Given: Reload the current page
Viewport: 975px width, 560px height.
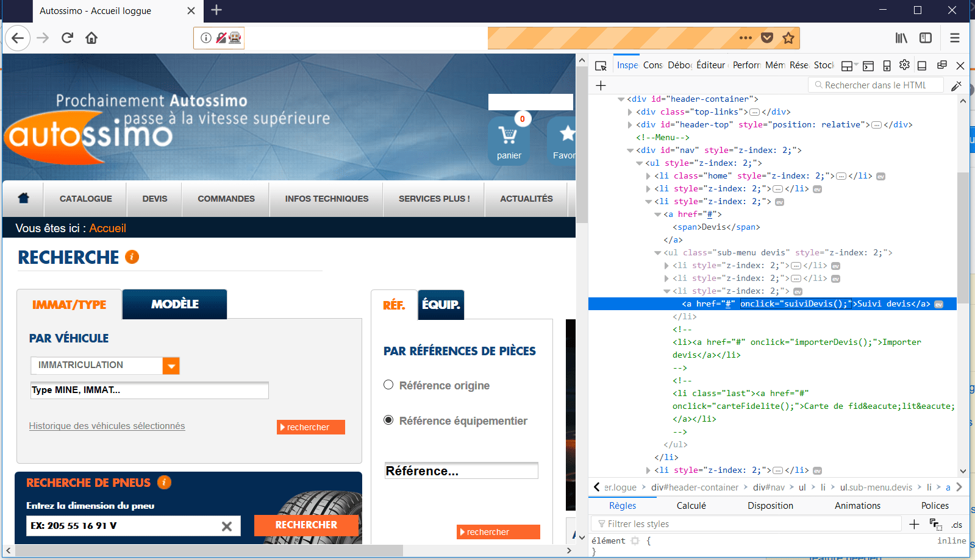Looking at the screenshot, I should 67,38.
